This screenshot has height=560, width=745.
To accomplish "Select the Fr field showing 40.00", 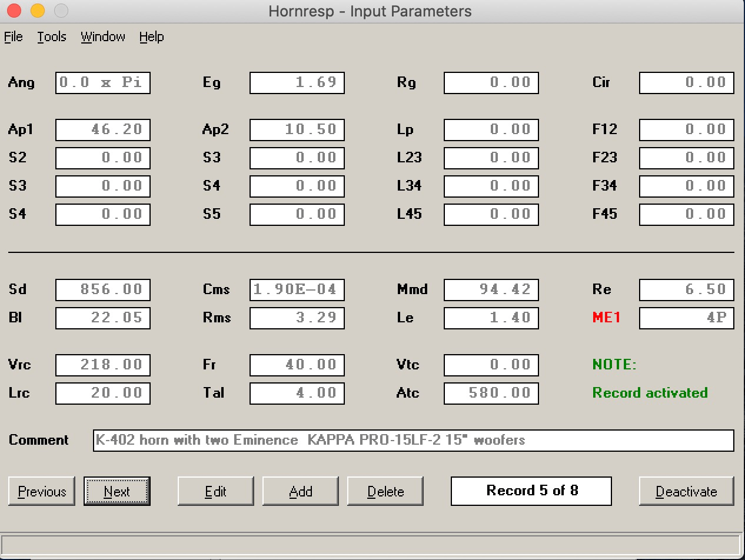I will click(297, 365).
